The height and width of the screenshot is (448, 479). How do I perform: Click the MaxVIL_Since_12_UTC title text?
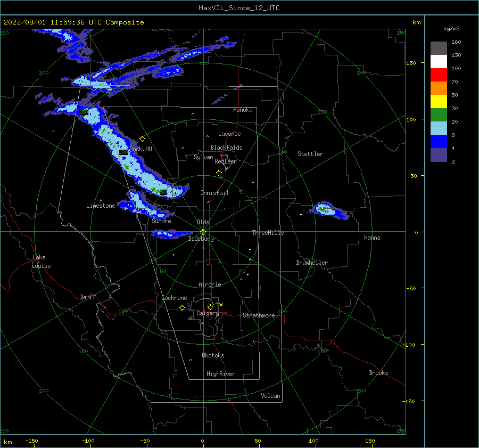[x=239, y=8]
